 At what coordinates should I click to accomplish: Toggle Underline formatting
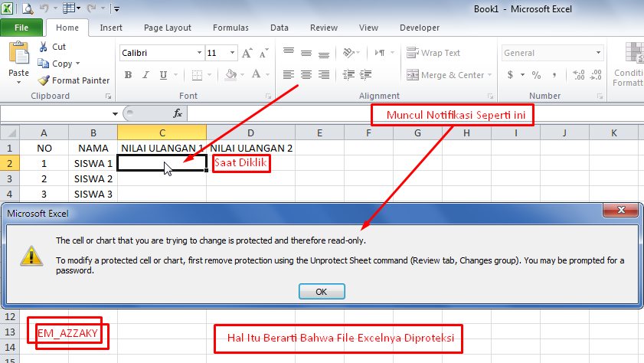163,75
